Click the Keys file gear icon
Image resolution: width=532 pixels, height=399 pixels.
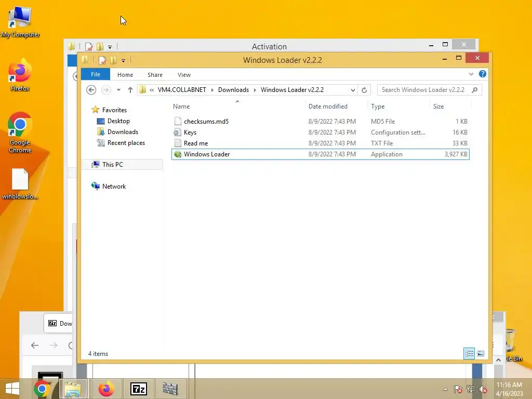click(x=178, y=132)
